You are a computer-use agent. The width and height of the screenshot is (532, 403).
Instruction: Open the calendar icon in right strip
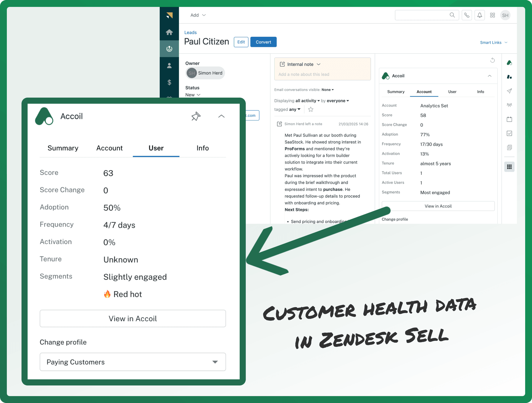(x=509, y=119)
